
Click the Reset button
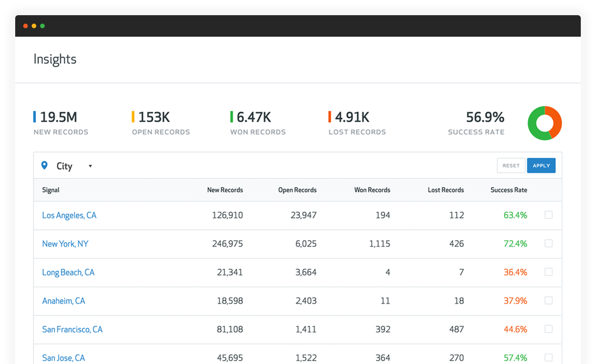pyautogui.click(x=511, y=166)
